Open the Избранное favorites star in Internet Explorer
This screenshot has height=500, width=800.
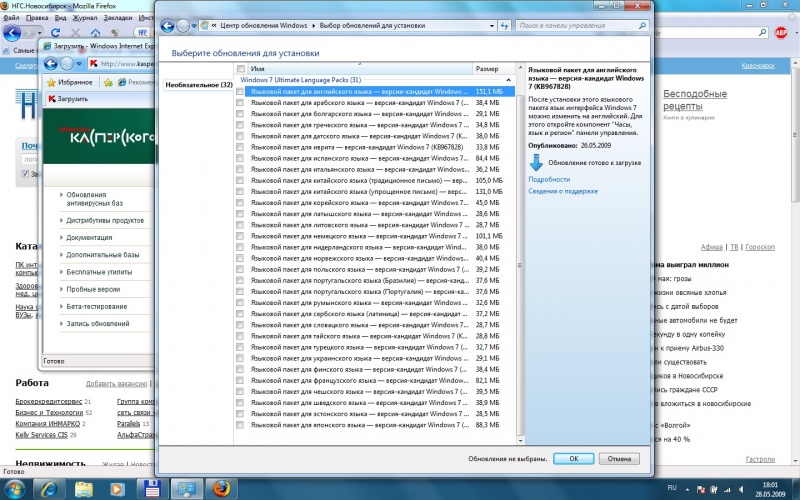click(51, 82)
